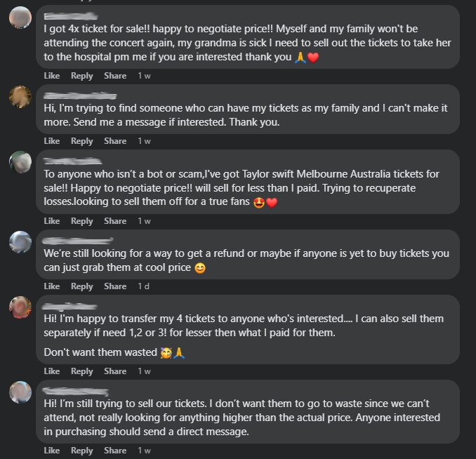Click profile picture next to the refund comment
This screenshot has width=476, height=459.
20,242
